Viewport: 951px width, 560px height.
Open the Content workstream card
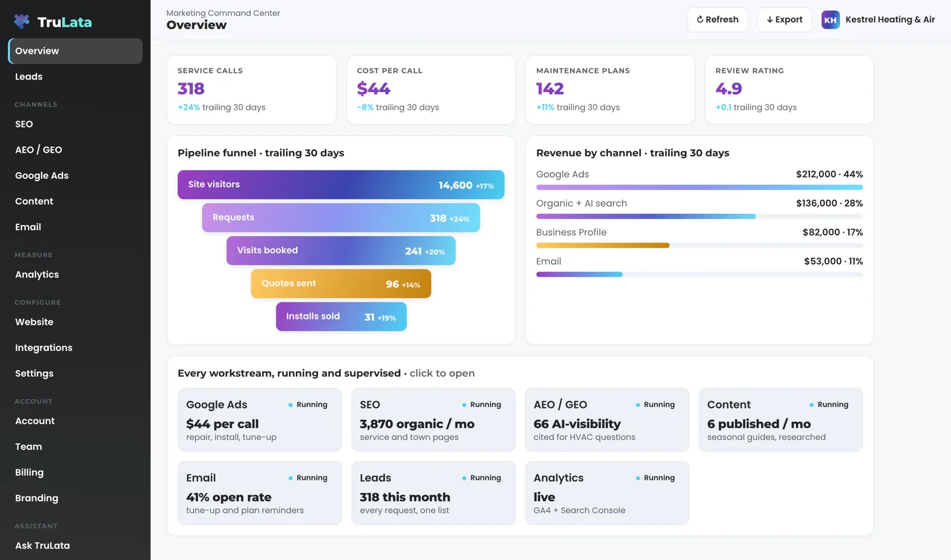[781, 420]
